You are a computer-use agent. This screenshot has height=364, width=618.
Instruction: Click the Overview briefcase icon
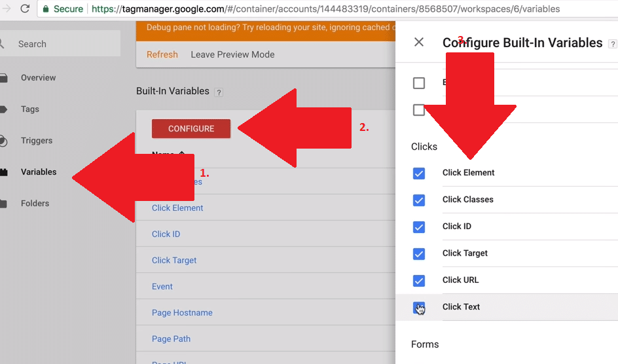[3, 78]
